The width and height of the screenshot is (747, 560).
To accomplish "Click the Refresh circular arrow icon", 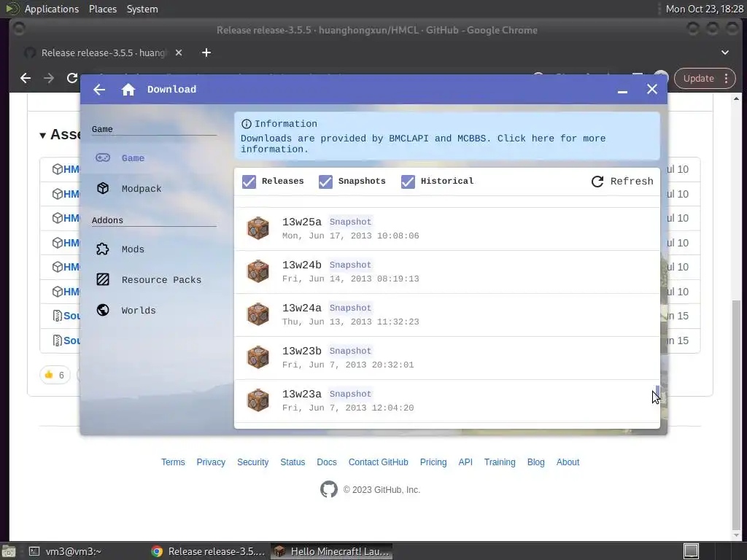I will point(597,182).
